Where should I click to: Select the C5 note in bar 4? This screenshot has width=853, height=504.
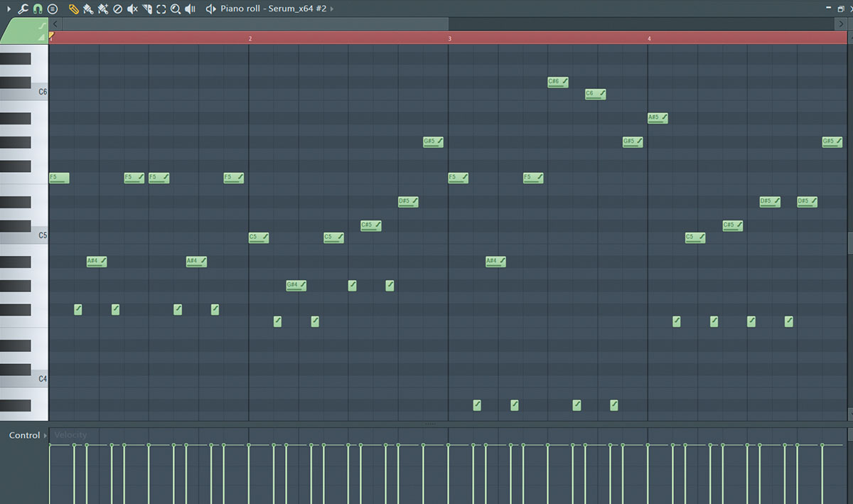[x=695, y=237]
